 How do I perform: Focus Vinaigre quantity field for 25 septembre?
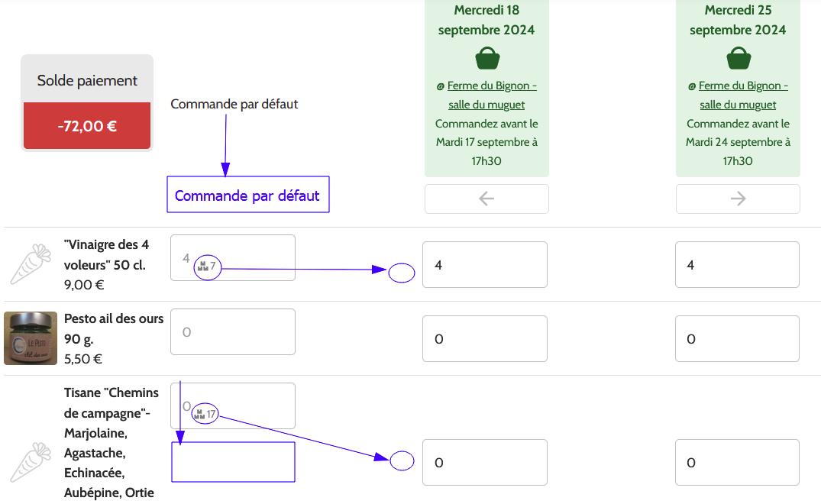coord(737,265)
